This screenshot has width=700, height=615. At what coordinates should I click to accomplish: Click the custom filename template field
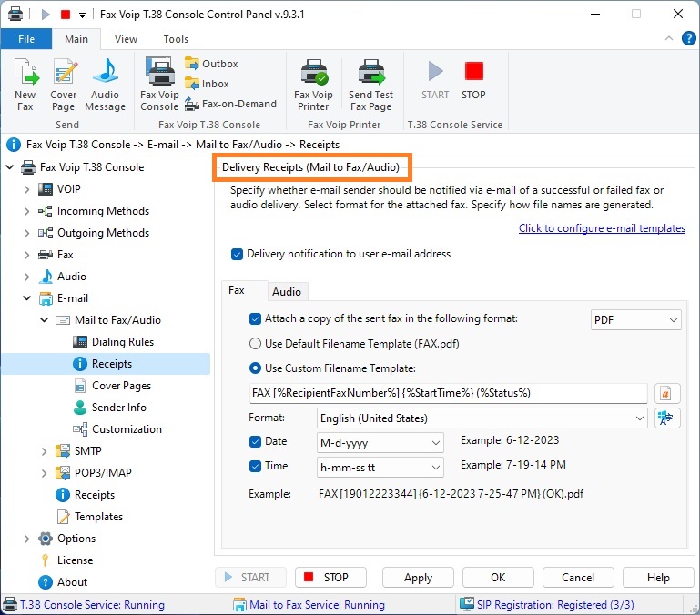(x=448, y=393)
